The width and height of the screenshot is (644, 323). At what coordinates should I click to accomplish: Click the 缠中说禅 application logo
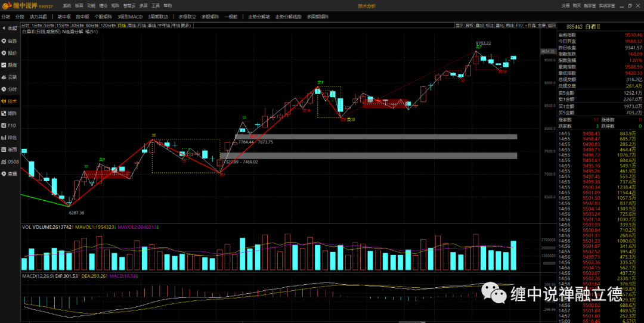[x=27, y=6]
